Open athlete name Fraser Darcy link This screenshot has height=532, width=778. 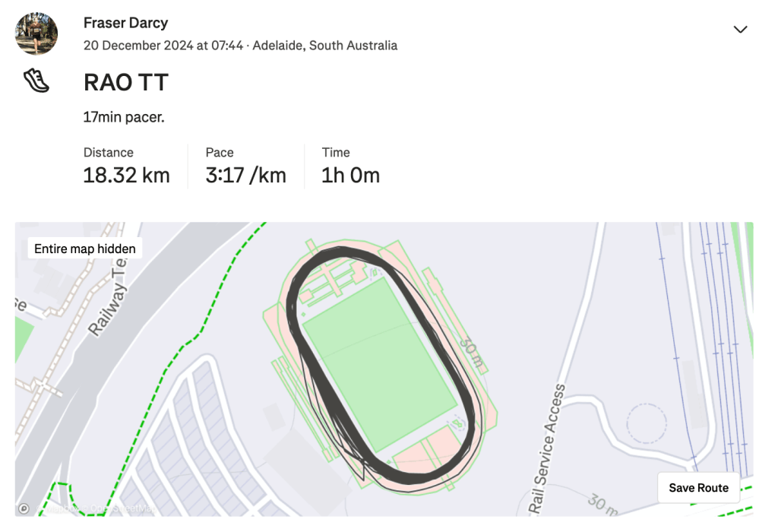click(x=125, y=23)
